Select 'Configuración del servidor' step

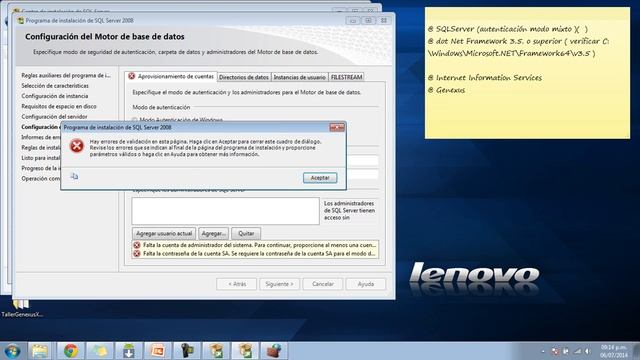pyautogui.click(x=54, y=116)
